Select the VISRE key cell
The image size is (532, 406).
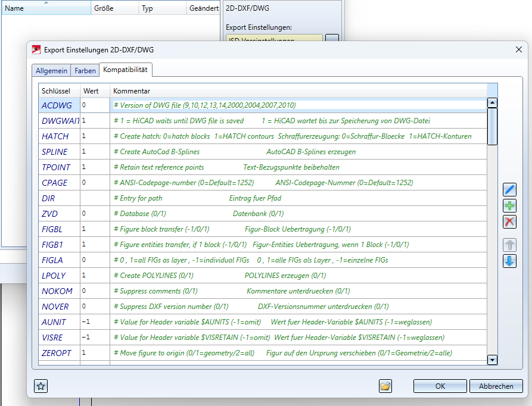[x=60, y=338]
